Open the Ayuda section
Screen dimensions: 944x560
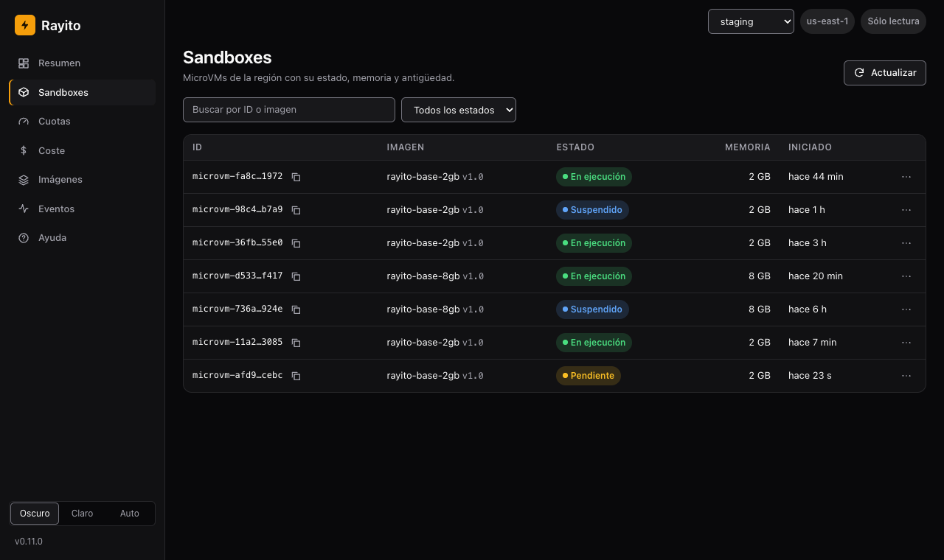tap(83, 238)
